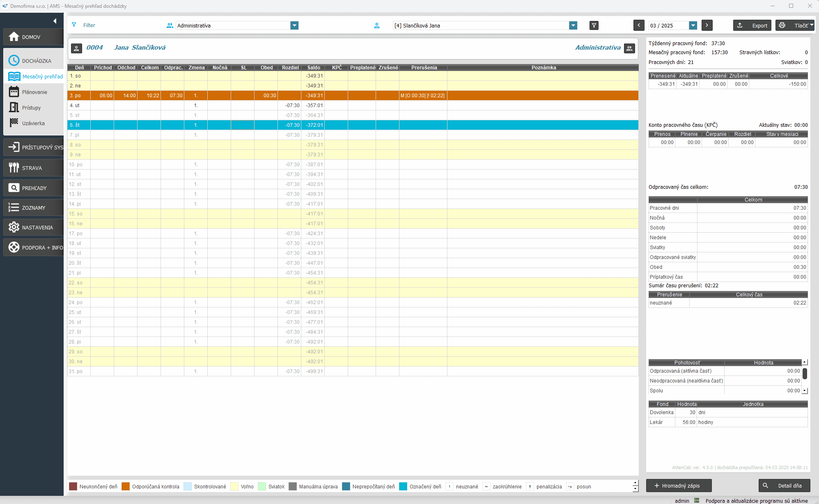Open Plánovanie in the sidebar menu

[34, 92]
